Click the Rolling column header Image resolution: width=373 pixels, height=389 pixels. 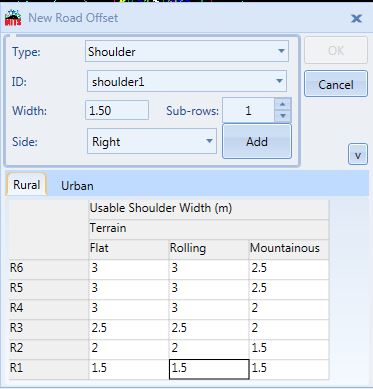pos(209,250)
